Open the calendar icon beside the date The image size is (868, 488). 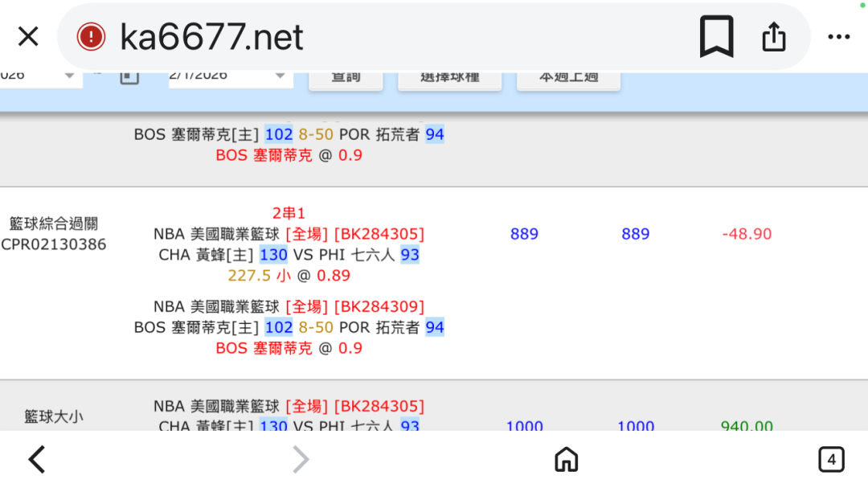pos(129,77)
